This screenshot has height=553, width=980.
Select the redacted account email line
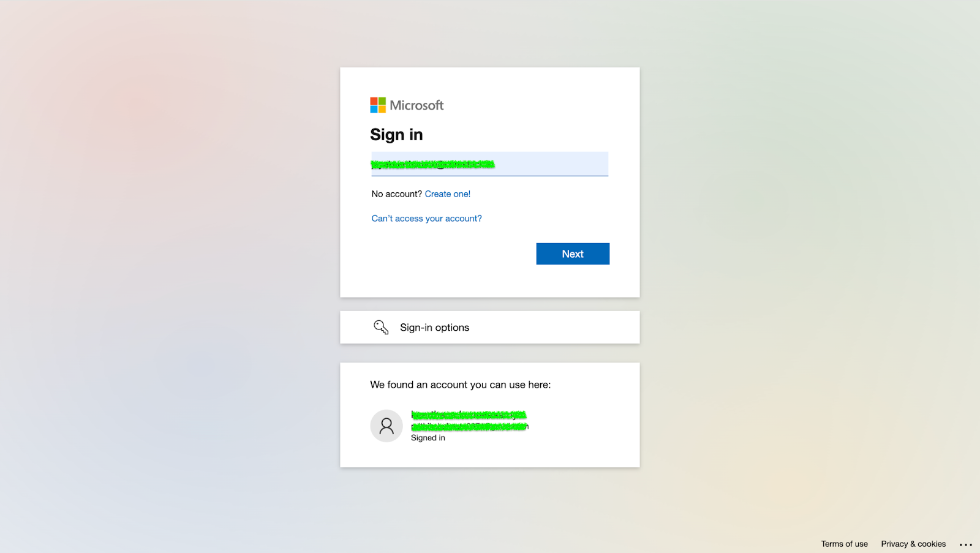(470, 426)
